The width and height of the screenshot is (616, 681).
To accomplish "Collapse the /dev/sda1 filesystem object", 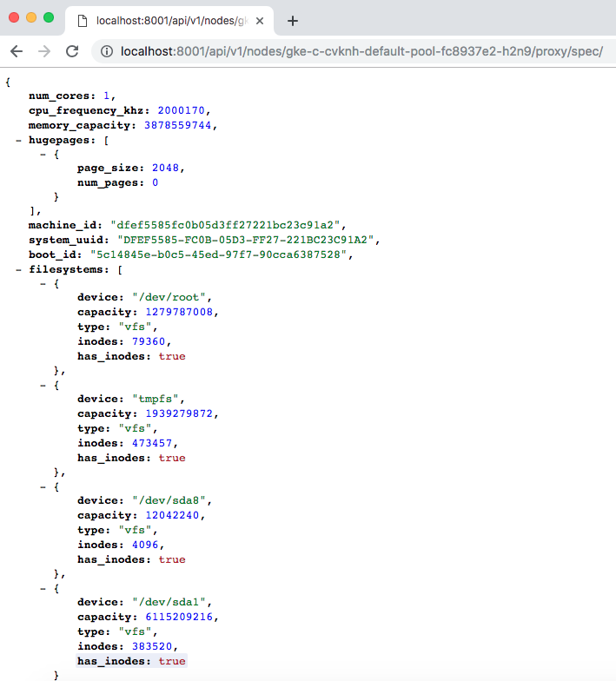I will tap(43, 589).
